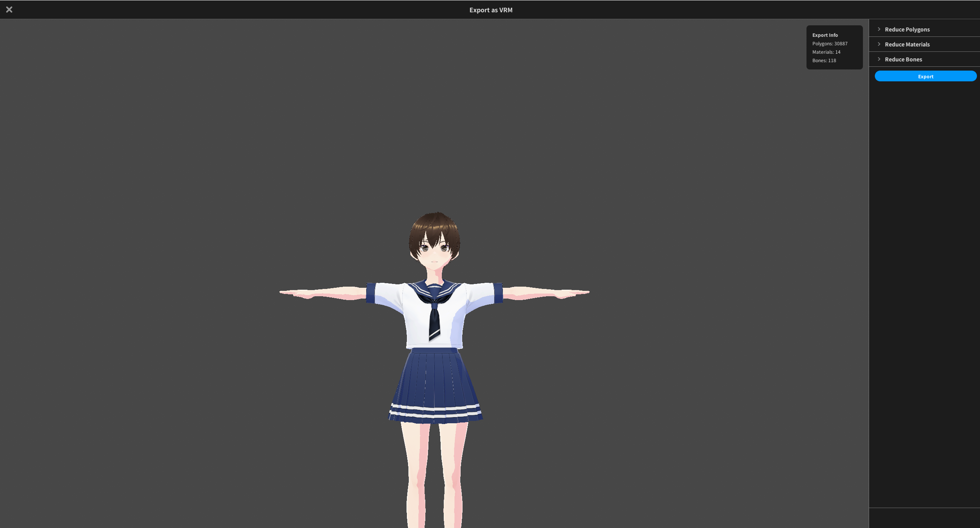Expand the Reduce Bones chevron arrow

879,59
